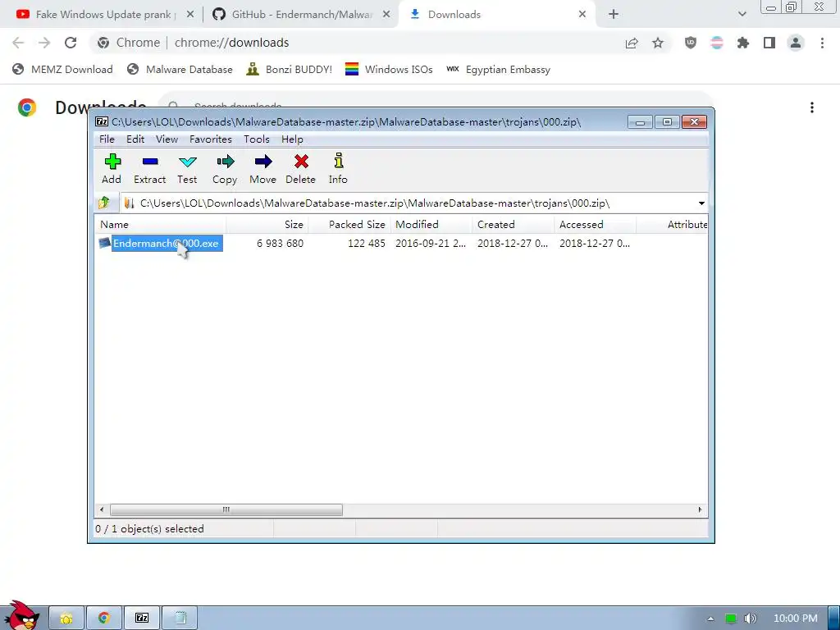Open archive Info icon
The image size is (840, 630).
(338, 169)
